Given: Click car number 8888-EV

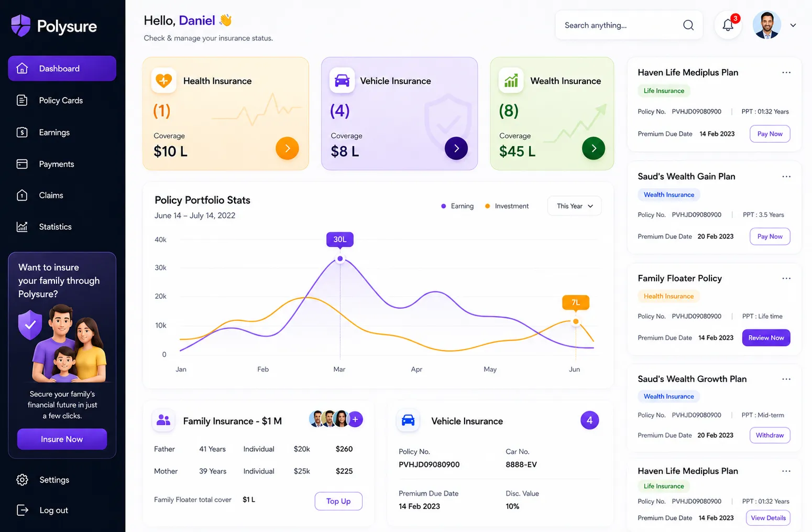Looking at the screenshot, I should coord(521,464).
